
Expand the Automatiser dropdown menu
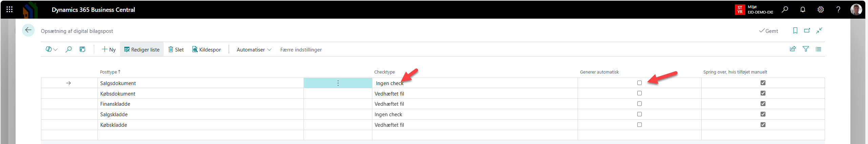pos(254,49)
